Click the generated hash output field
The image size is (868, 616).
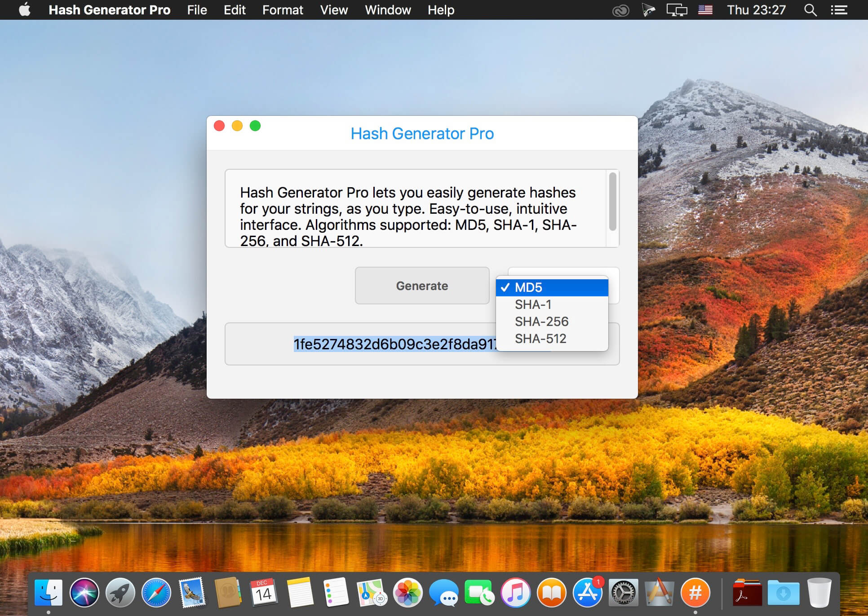tap(422, 344)
